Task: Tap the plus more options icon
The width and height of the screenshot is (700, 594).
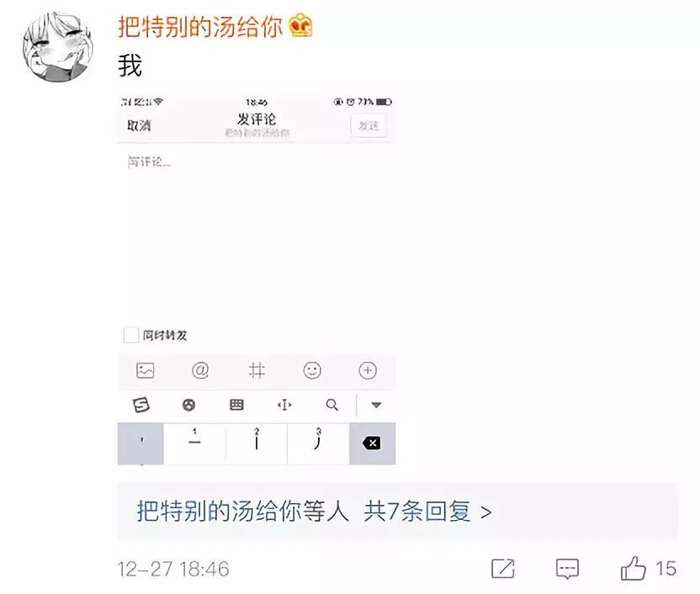Action: pos(368,370)
